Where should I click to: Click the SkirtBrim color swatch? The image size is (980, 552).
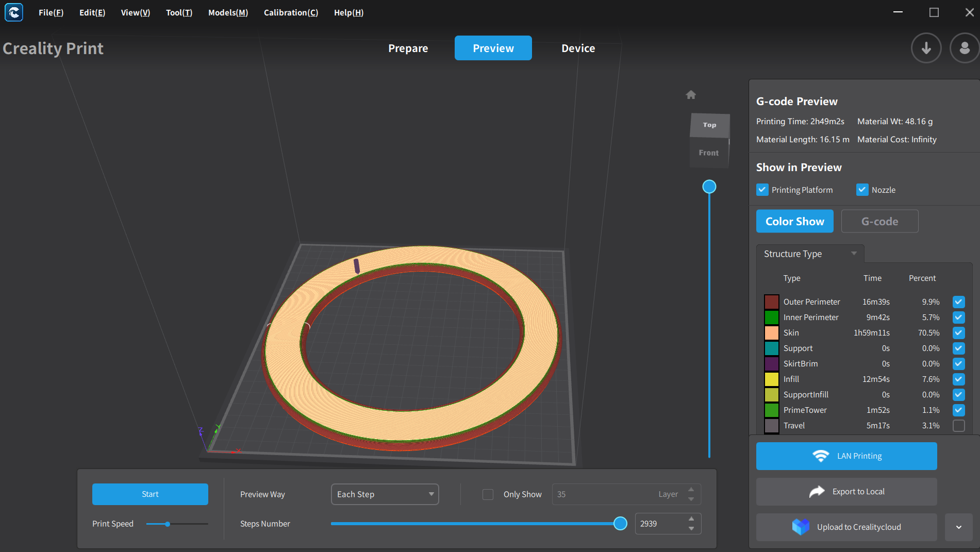(x=772, y=364)
